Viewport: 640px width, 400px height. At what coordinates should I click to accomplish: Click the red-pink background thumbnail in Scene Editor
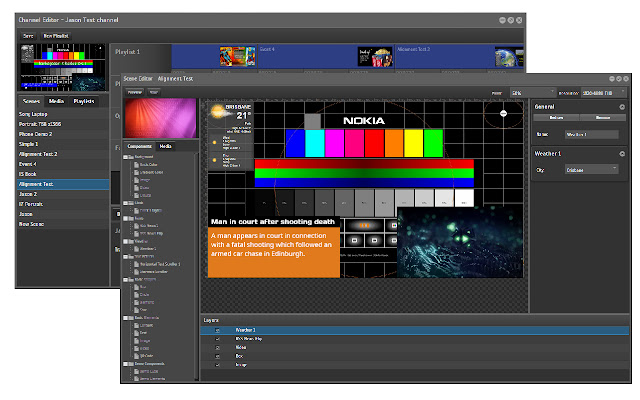click(x=160, y=118)
